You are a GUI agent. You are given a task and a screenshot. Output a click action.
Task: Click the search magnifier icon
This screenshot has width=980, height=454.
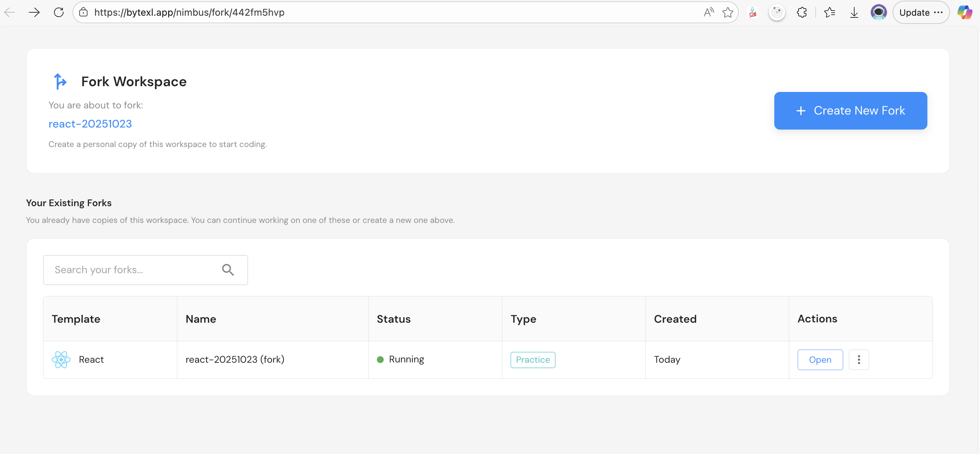(228, 270)
